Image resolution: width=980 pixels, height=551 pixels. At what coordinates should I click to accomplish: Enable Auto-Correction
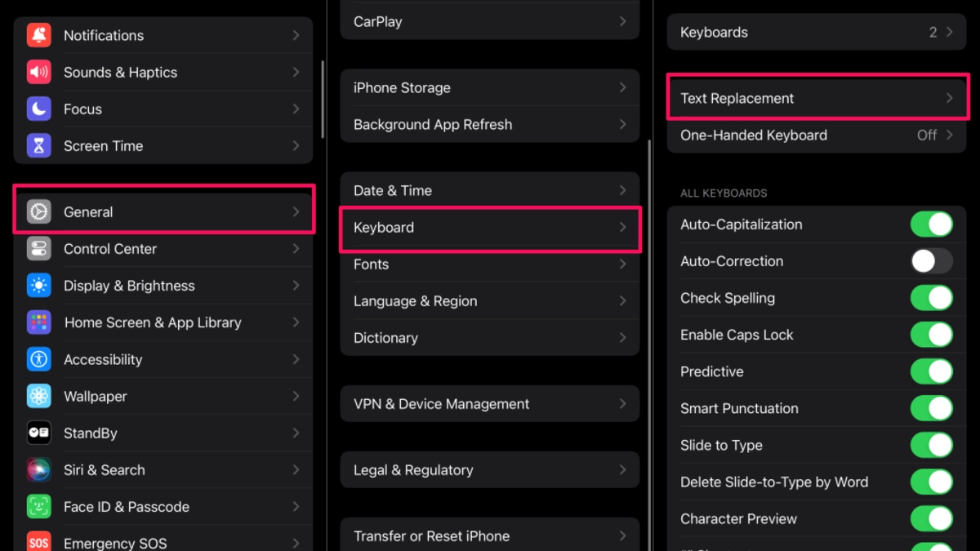tap(931, 260)
